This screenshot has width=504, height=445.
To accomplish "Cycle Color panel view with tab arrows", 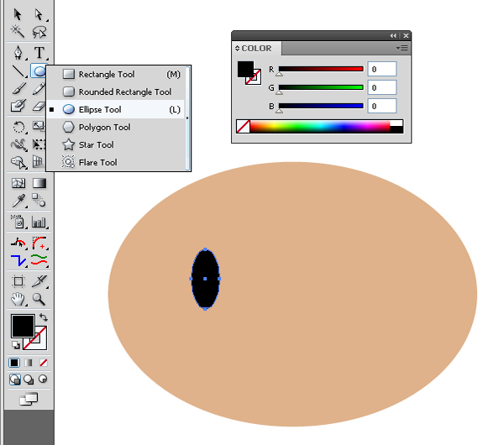I will pos(237,48).
